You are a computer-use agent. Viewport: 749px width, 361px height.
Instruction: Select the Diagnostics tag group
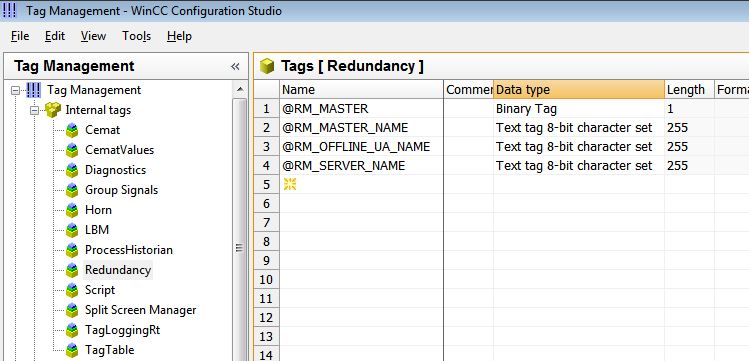pyautogui.click(x=115, y=170)
